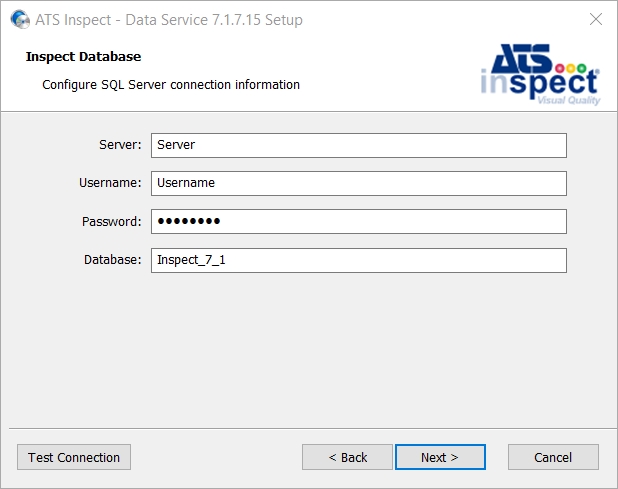The width and height of the screenshot is (618, 489).
Task: Click the 'Database:' label
Action: (x=112, y=260)
